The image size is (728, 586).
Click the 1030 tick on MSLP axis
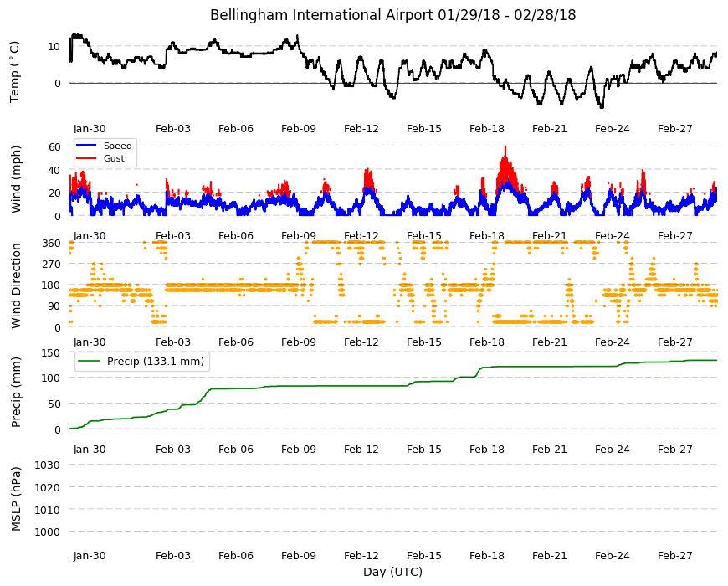click(48, 465)
